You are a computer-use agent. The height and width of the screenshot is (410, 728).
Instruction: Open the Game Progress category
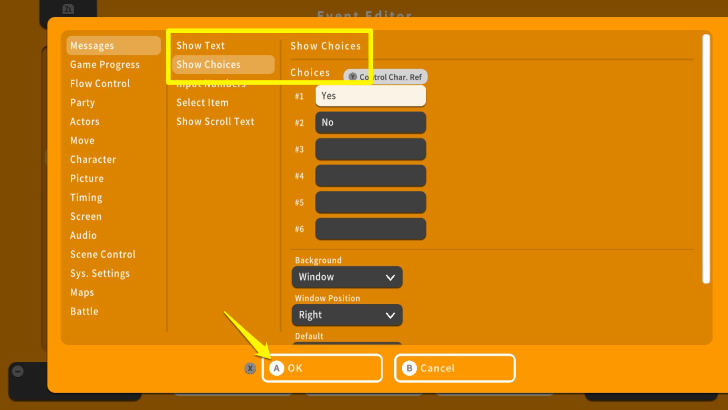[105, 65]
